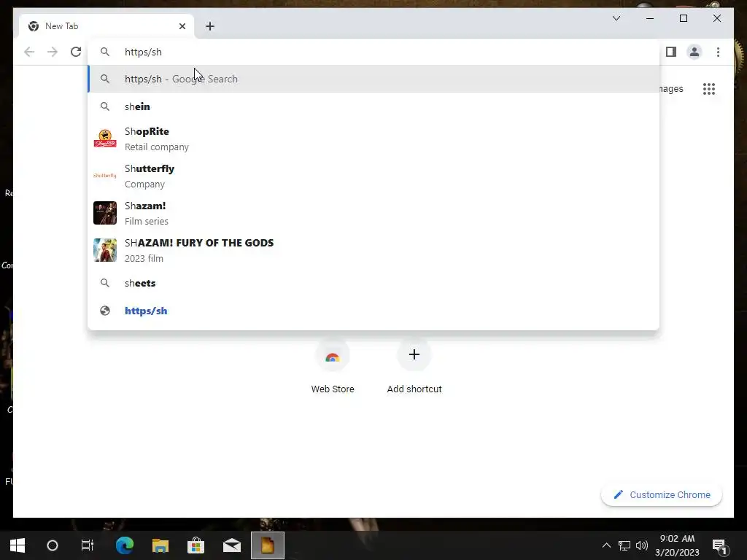Pick the ShopRite Retail company suggestion
Viewport: 747px width, 560px height.
pos(373,139)
